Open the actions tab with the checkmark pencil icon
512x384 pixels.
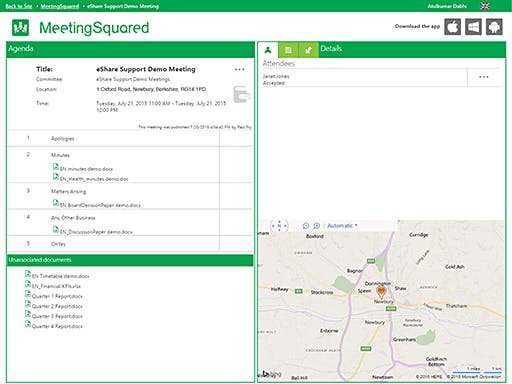[308, 50]
